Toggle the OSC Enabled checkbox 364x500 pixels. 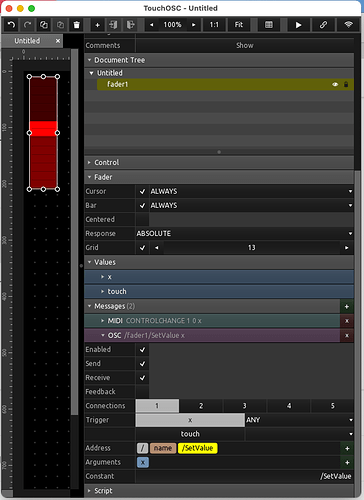[142, 350]
